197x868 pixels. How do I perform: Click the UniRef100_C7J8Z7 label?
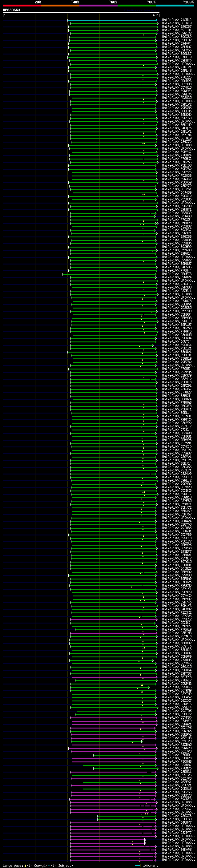[x=176, y=393]
